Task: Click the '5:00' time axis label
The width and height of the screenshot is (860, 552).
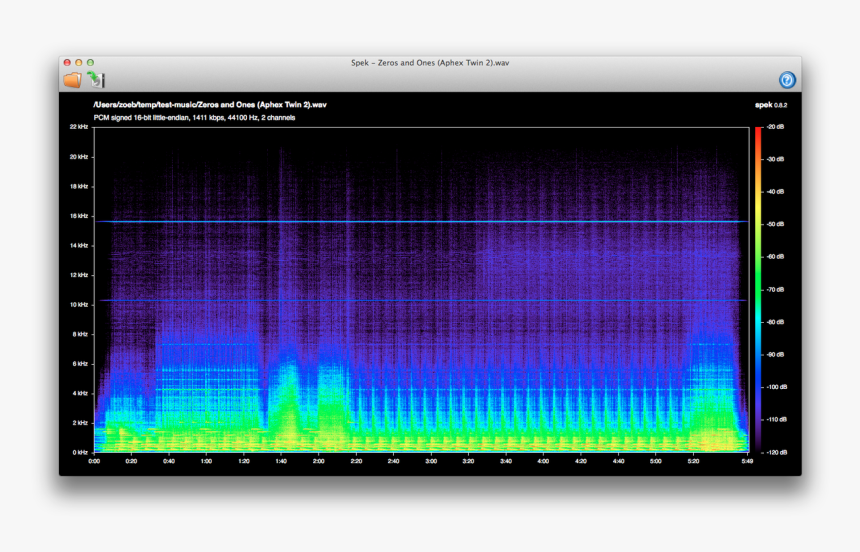Action: pos(655,461)
